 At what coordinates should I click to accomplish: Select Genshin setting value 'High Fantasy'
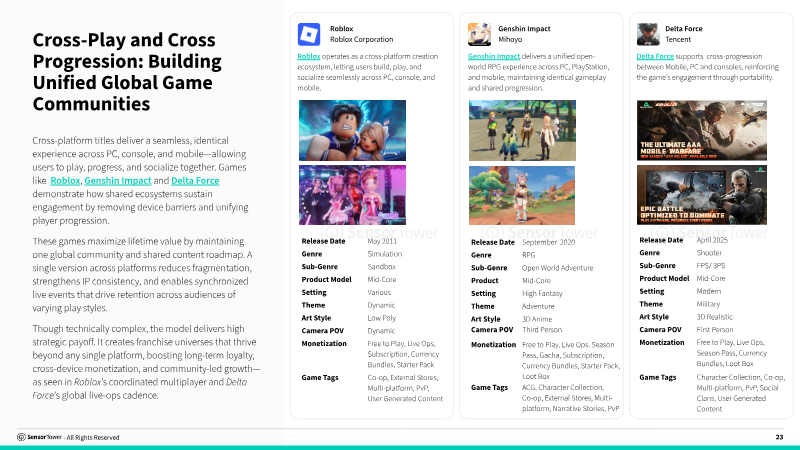pos(542,293)
